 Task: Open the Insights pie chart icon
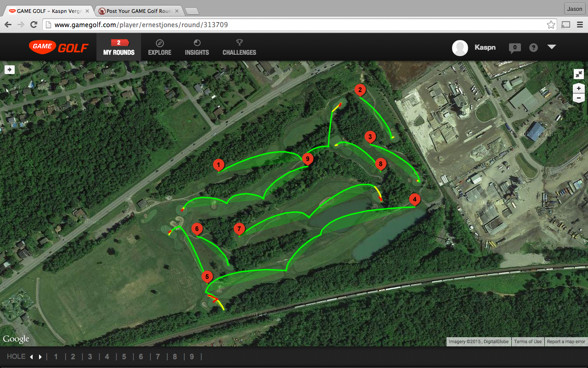197,43
